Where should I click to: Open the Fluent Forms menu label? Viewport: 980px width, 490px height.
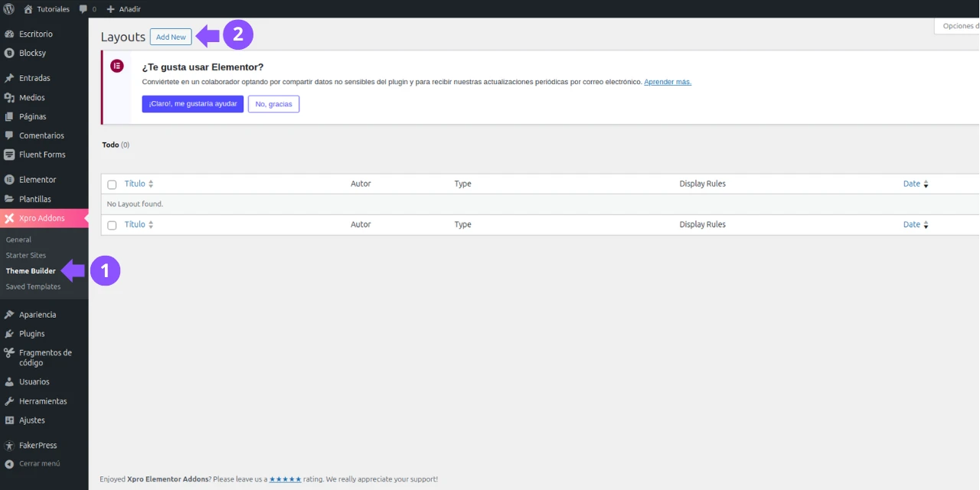click(x=42, y=155)
